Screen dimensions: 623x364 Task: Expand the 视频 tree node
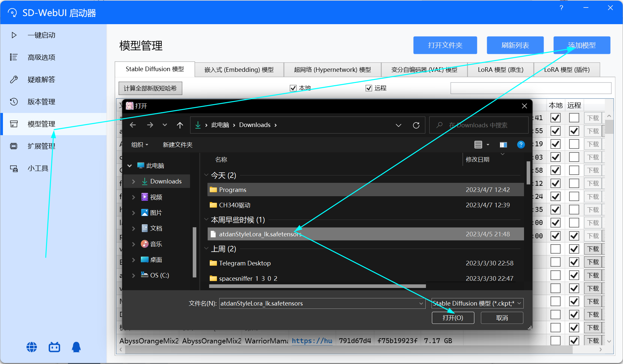click(x=133, y=197)
